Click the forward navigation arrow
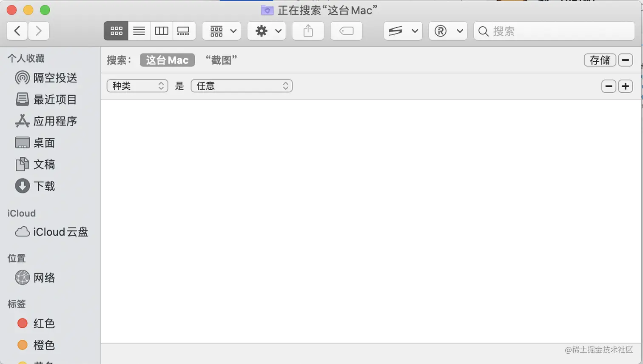This screenshot has height=364, width=643. (x=39, y=31)
